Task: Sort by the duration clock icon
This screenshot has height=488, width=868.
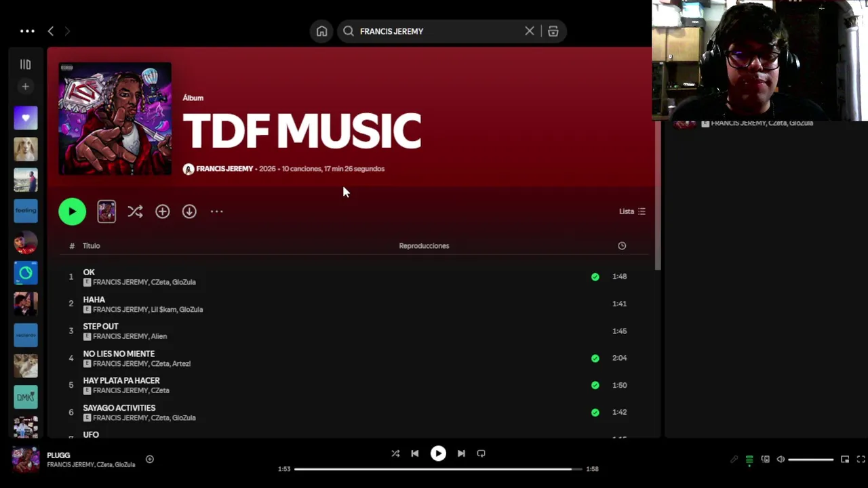Action: pyautogui.click(x=622, y=246)
